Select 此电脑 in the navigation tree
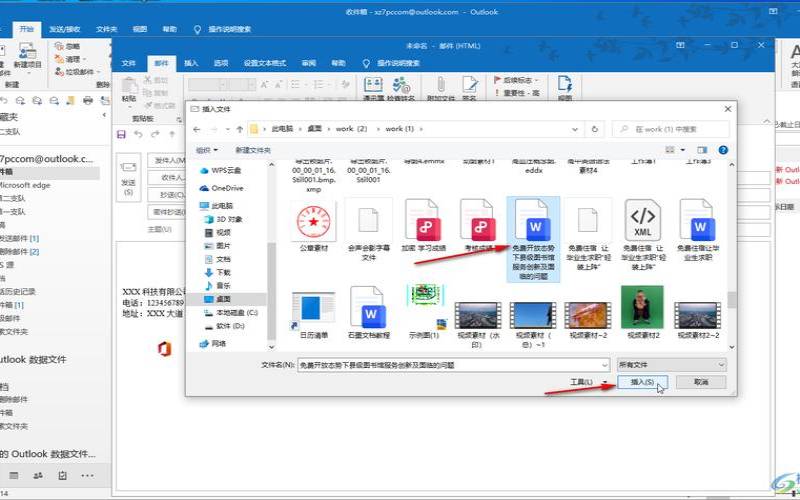 click(216, 206)
